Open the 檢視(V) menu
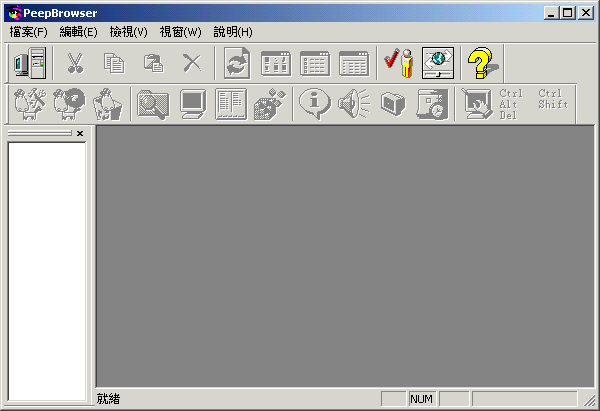Image resolution: width=600 pixels, height=411 pixels. [x=128, y=31]
